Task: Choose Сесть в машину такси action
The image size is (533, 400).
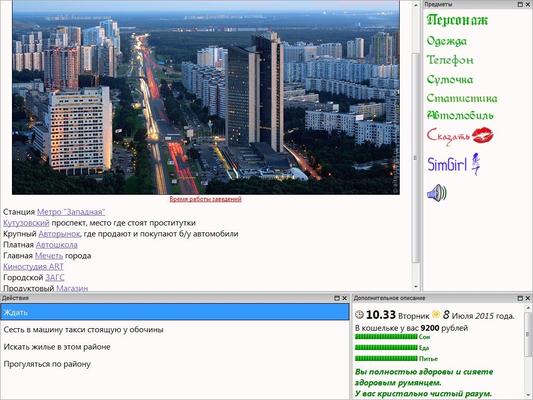Action: coord(175,330)
